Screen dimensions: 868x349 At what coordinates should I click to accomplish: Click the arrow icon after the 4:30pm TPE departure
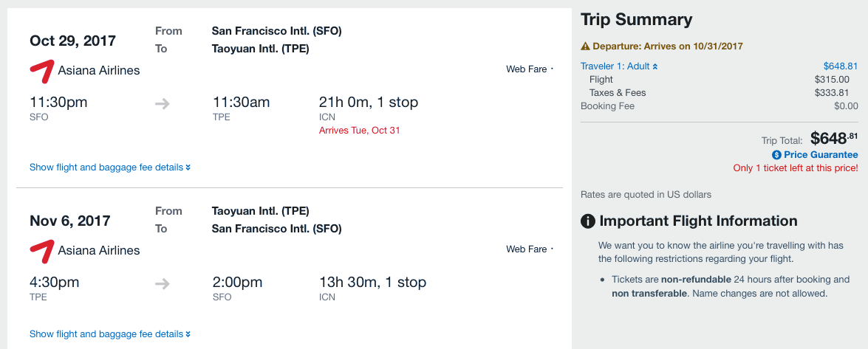point(163,283)
